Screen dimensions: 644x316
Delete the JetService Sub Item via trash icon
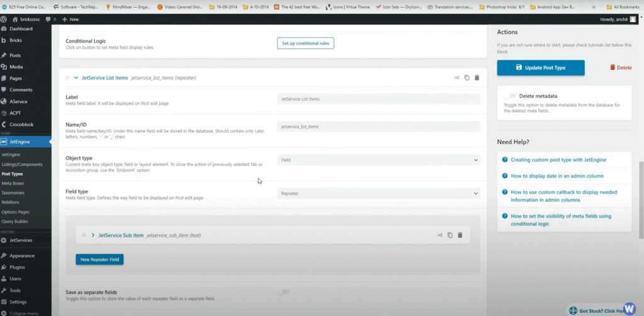(460, 235)
